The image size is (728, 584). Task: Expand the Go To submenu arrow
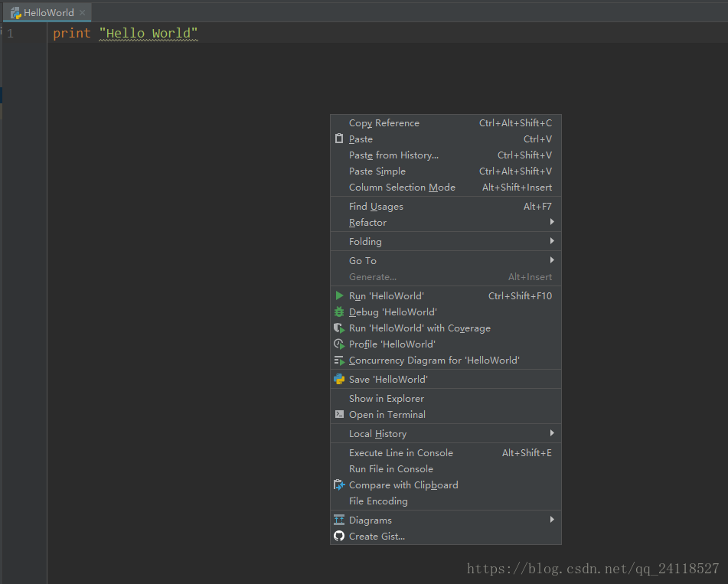tap(552, 260)
